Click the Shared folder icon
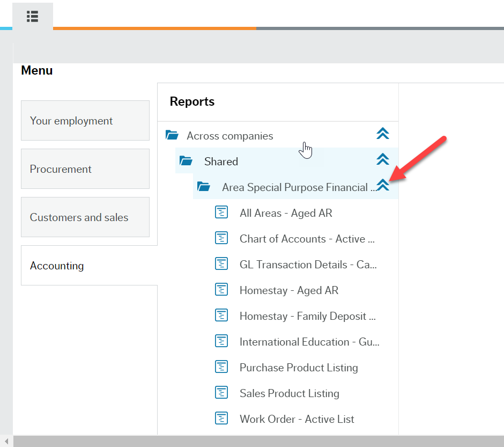Screen dimensions: 504x447 (x=186, y=160)
